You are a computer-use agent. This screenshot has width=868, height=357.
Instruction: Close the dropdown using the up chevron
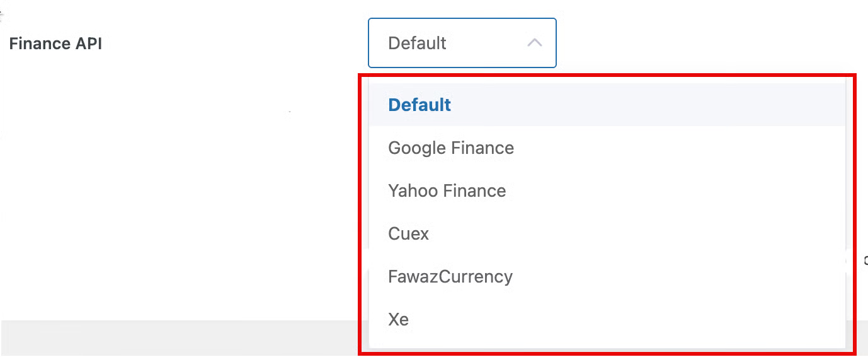pyautogui.click(x=534, y=43)
